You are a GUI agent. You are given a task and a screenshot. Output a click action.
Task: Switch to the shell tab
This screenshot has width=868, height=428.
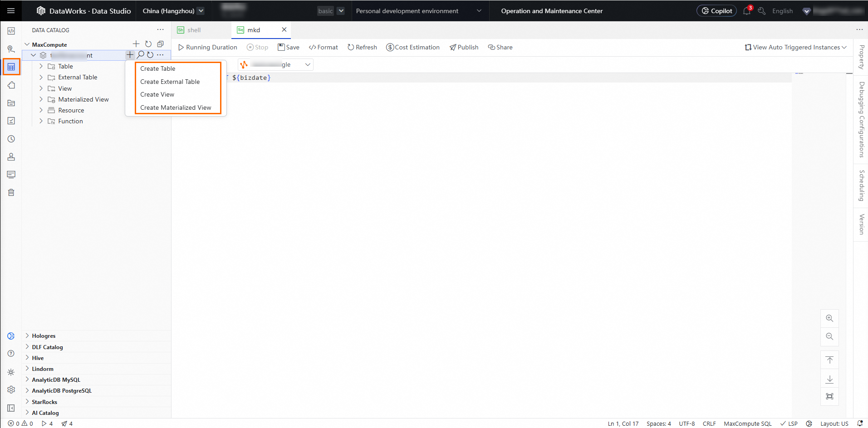[x=194, y=30]
